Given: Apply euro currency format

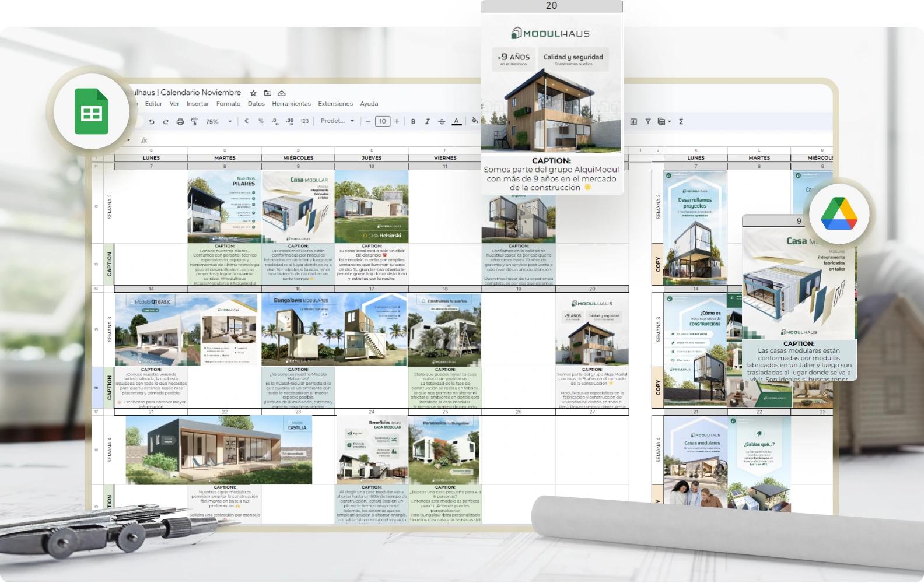Looking at the screenshot, I should tap(247, 121).
